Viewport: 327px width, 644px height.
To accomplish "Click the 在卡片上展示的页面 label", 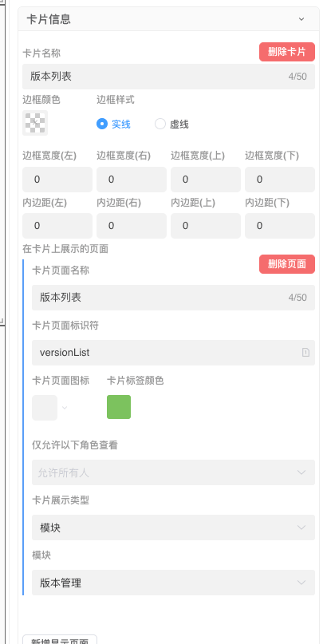I will (65, 249).
